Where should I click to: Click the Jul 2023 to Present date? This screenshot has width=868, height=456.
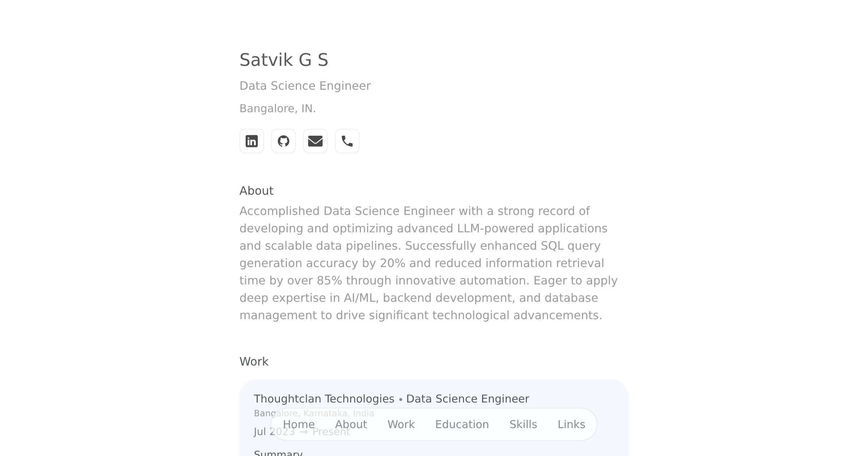tap(302, 432)
